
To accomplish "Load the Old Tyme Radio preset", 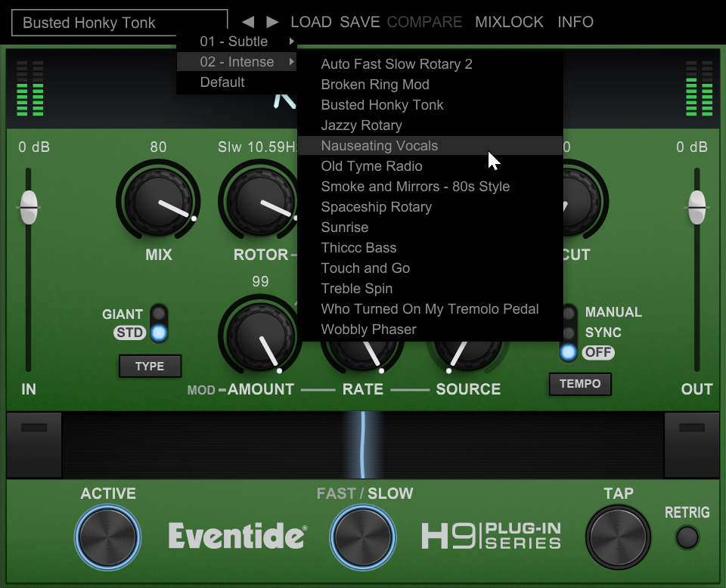I will coord(430,166).
